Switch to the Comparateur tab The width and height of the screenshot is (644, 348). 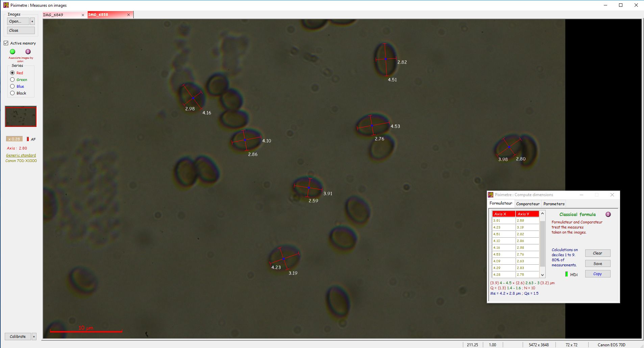[528, 204]
